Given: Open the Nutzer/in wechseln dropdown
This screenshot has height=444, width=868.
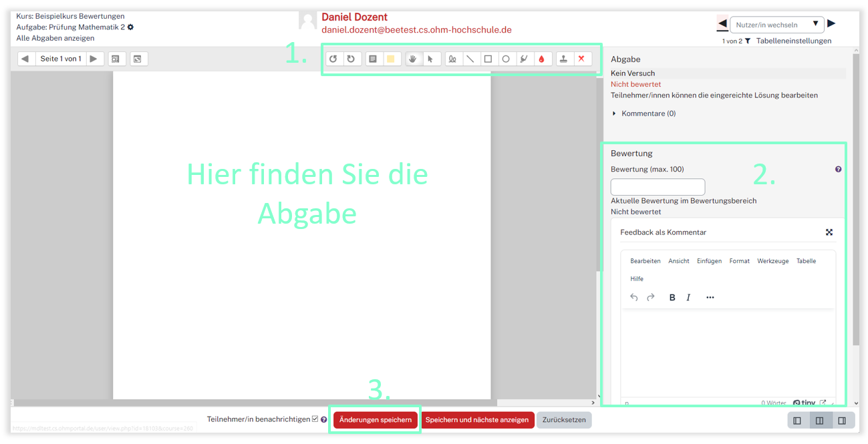Looking at the screenshot, I should (x=776, y=25).
